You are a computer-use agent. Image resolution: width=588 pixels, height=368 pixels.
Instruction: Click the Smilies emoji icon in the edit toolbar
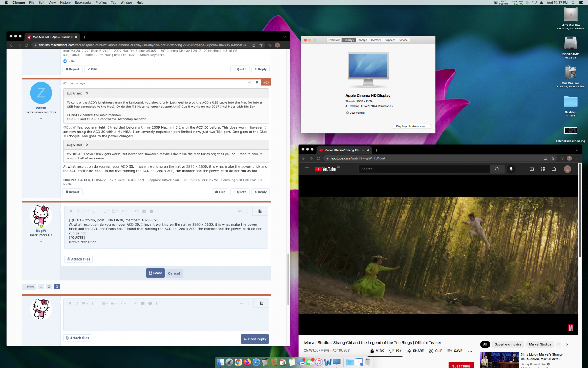click(x=151, y=211)
